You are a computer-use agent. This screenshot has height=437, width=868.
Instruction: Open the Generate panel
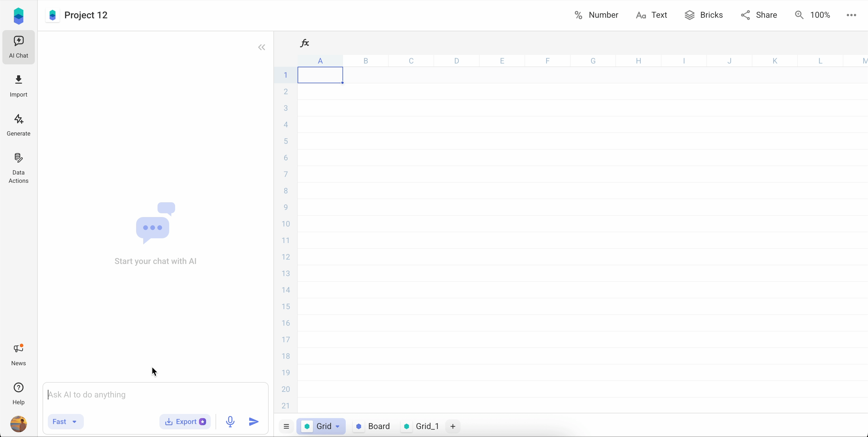pos(18,125)
